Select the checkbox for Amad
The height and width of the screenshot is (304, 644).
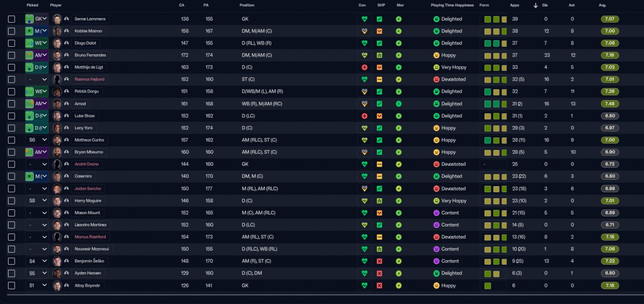pos(12,104)
